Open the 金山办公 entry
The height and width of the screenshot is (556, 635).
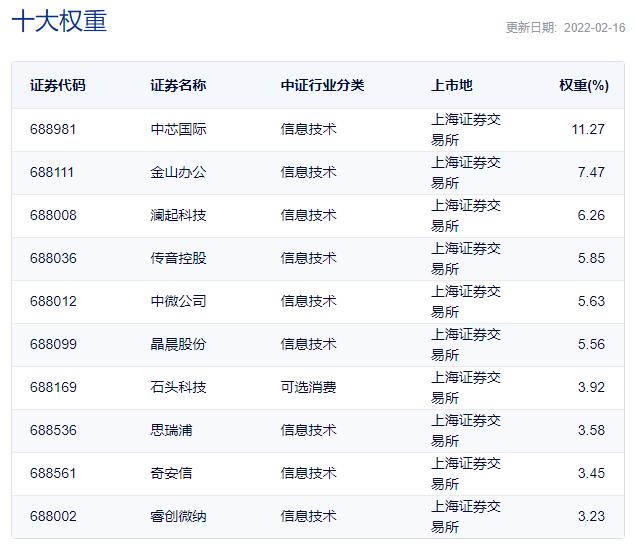click(178, 173)
